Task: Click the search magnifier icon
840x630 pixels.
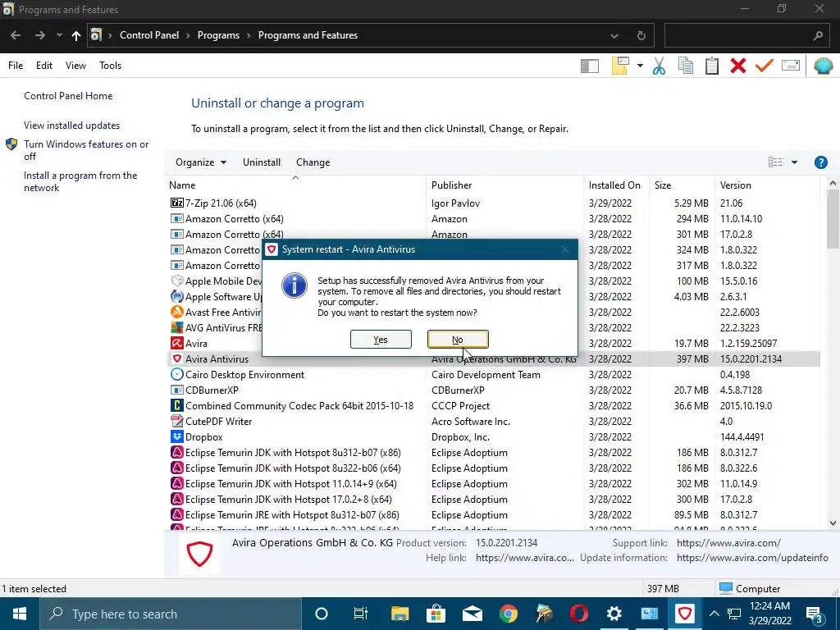Action: [818, 36]
